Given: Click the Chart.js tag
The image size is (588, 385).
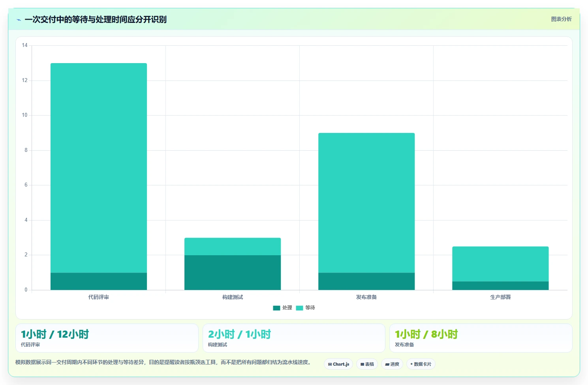Looking at the screenshot, I should pyautogui.click(x=338, y=364).
